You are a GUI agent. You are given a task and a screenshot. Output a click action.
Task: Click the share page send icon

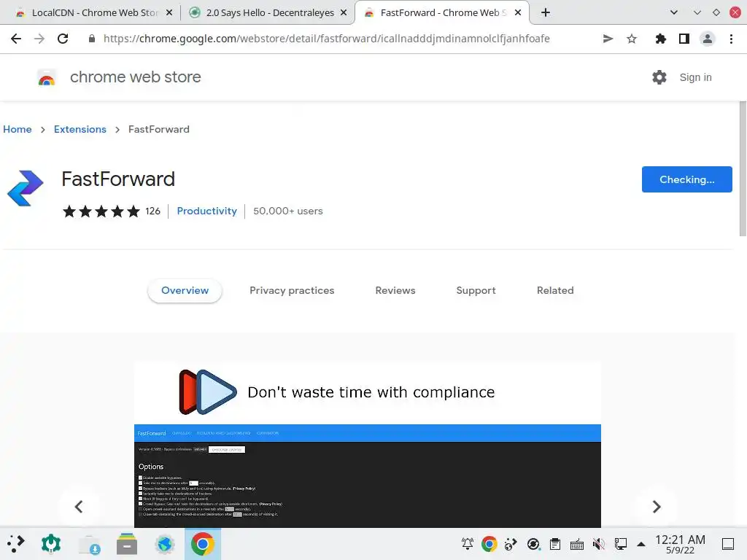[608, 39]
